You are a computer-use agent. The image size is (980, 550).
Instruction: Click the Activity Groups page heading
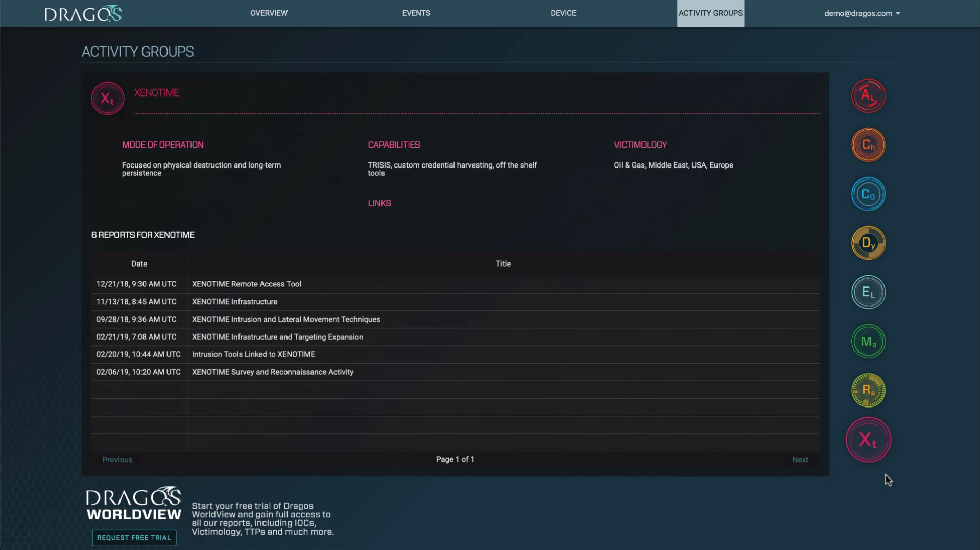pyautogui.click(x=138, y=52)
